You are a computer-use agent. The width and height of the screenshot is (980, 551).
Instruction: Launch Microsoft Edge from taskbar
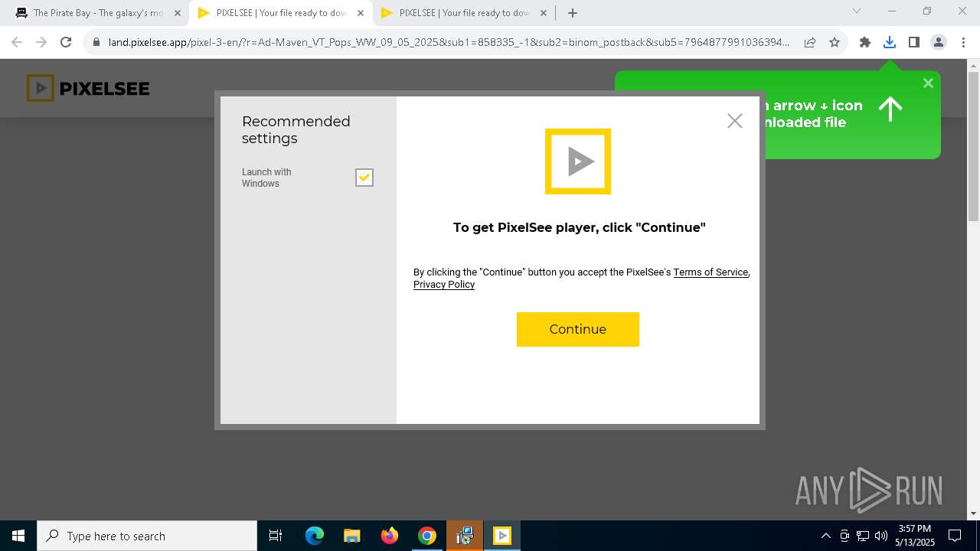[x=315, y=536]
